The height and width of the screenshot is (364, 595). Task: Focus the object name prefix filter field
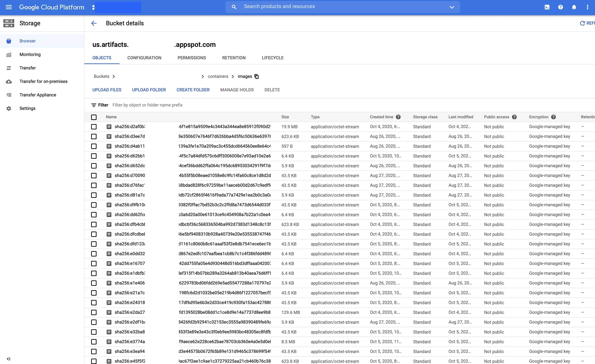(147, 105)
